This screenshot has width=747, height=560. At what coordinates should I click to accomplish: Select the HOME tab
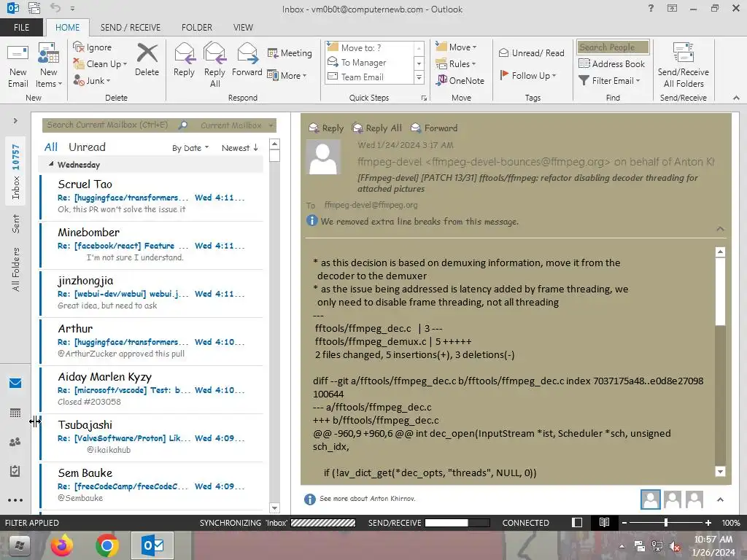(x=68, y=27)
